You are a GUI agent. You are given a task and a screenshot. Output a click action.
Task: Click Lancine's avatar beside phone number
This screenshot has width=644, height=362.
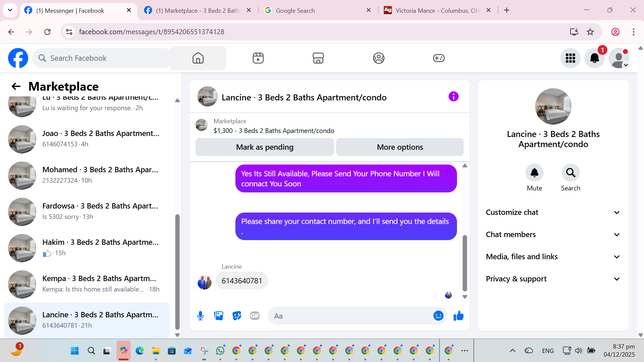coord(204,282)
